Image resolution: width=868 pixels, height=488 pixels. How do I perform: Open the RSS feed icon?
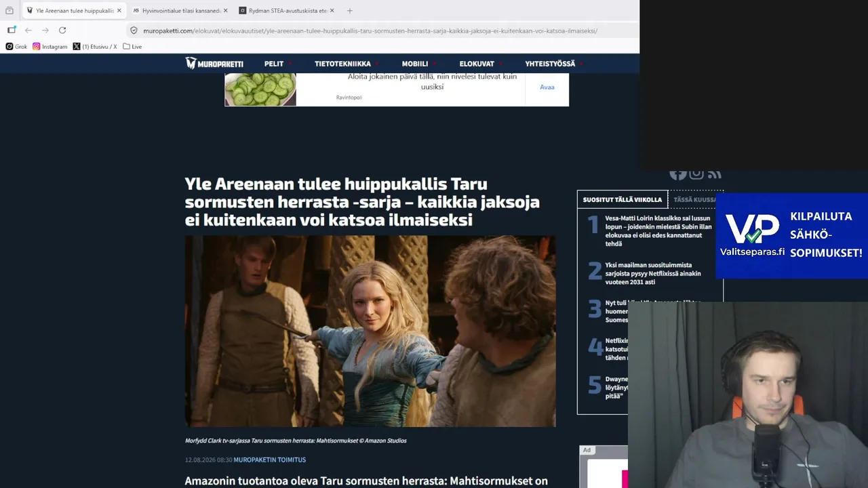pos(714,174)
